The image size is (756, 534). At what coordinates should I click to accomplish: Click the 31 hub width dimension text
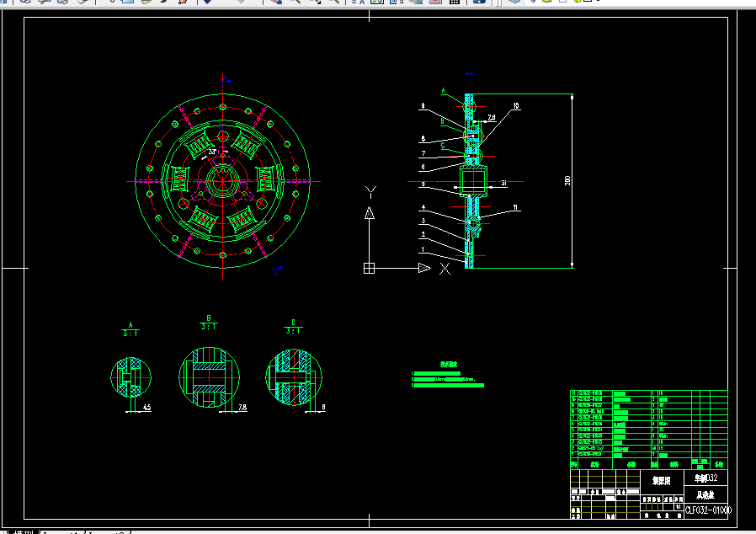click(503, 184)
